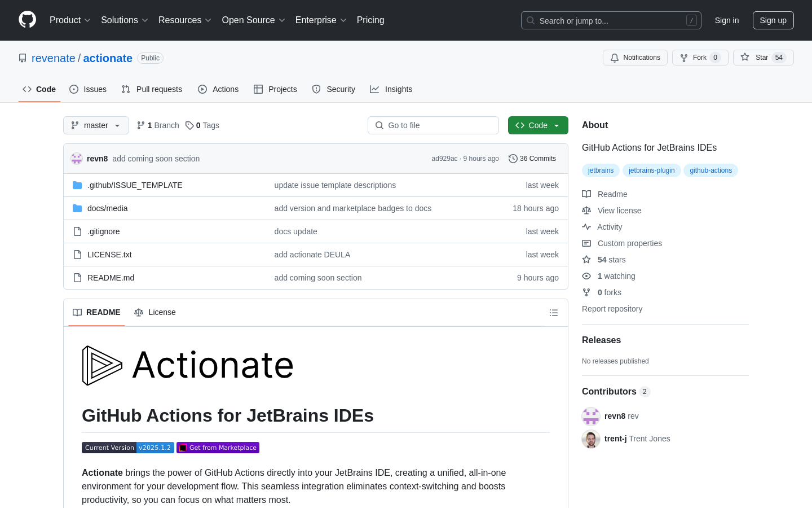Open the Pricing page
The width and height of the screenshot is (812, 508).
(370, 20)
